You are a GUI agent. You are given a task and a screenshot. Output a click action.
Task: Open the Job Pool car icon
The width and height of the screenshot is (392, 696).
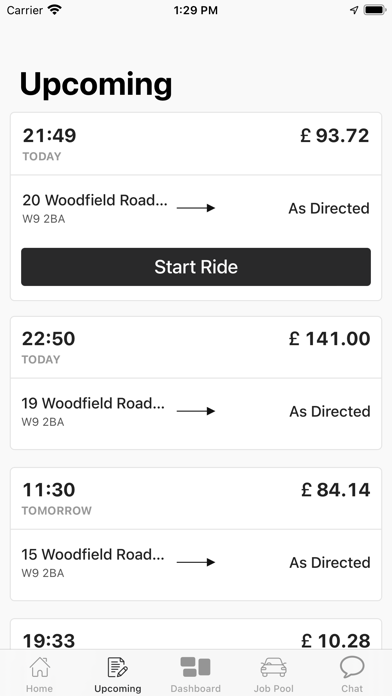[x=273, y=667]
